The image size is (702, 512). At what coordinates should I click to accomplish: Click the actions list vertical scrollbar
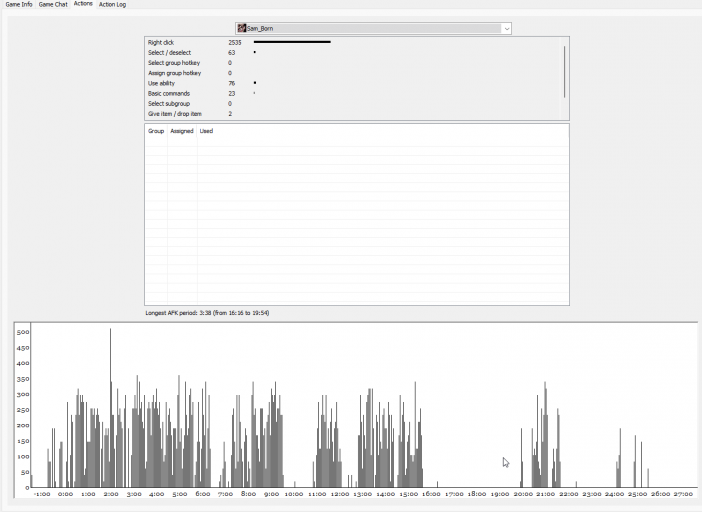tap(565, 72)
